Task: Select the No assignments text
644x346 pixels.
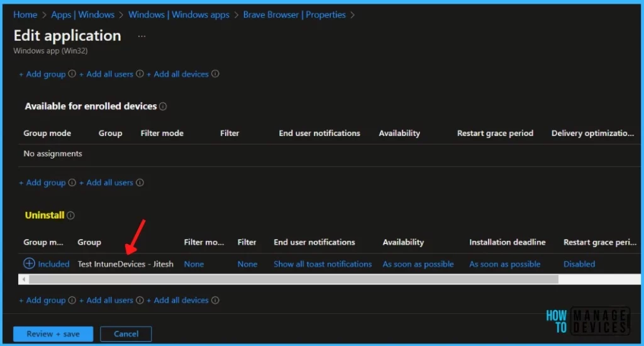Action: [53, 153]
